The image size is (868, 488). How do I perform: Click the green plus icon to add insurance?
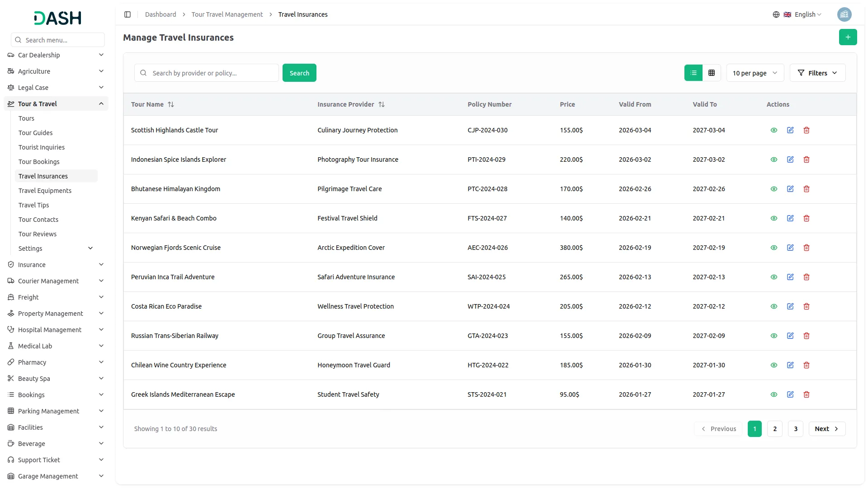(x=848, y=37)
